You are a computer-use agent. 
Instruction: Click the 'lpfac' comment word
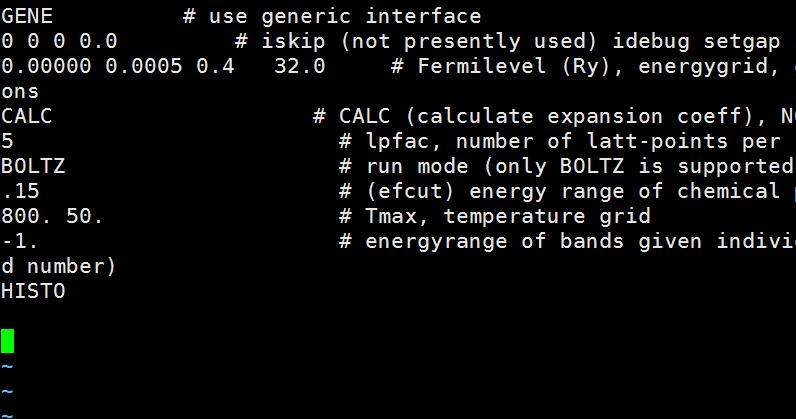(x=397, y=141)
